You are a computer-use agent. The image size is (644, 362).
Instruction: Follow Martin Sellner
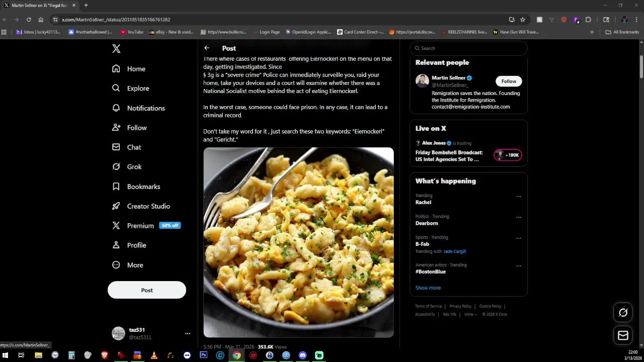[x=509, y=81]
